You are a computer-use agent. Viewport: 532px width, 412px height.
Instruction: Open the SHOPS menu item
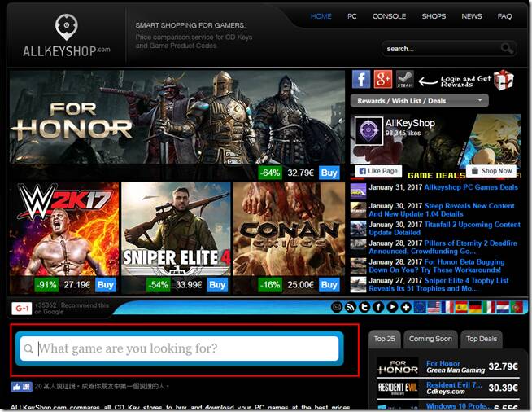(x=434, y=16)
